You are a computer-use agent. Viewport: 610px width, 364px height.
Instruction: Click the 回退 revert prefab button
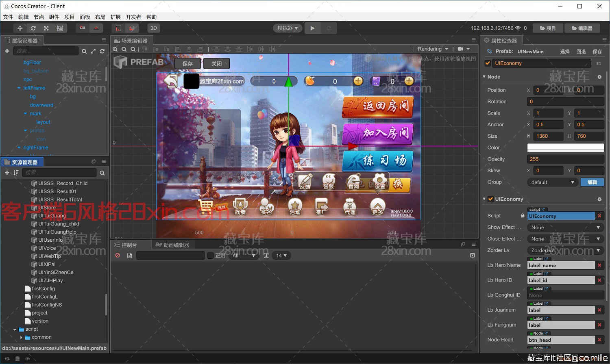581,52
